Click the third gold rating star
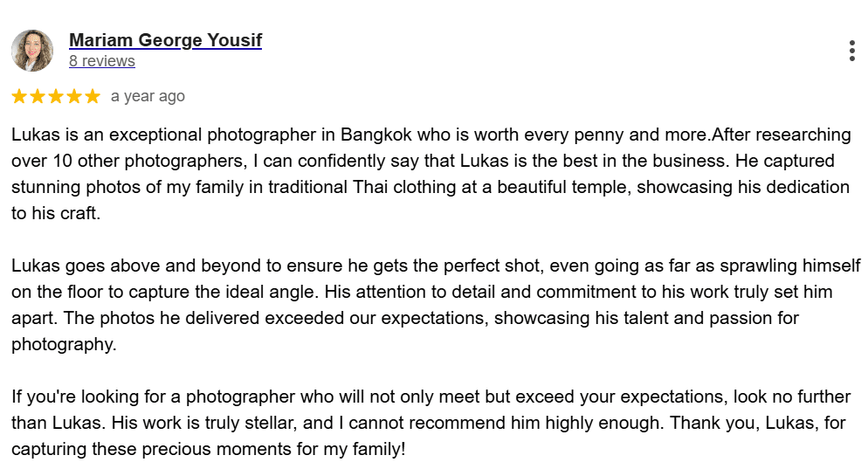The width and height of the screenshot is (868, 476). tap(56, 96)
